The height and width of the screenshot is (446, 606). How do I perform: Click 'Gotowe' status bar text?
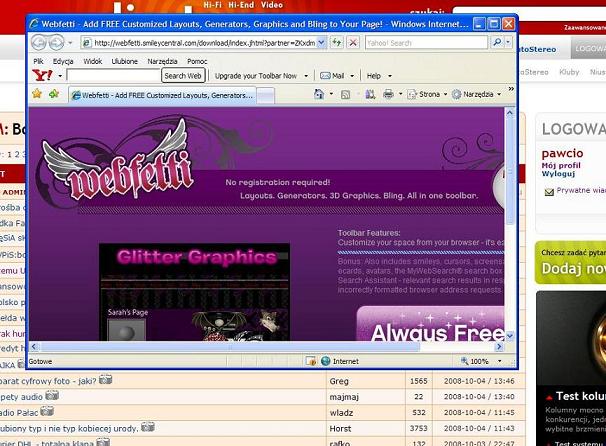[40, 361]
